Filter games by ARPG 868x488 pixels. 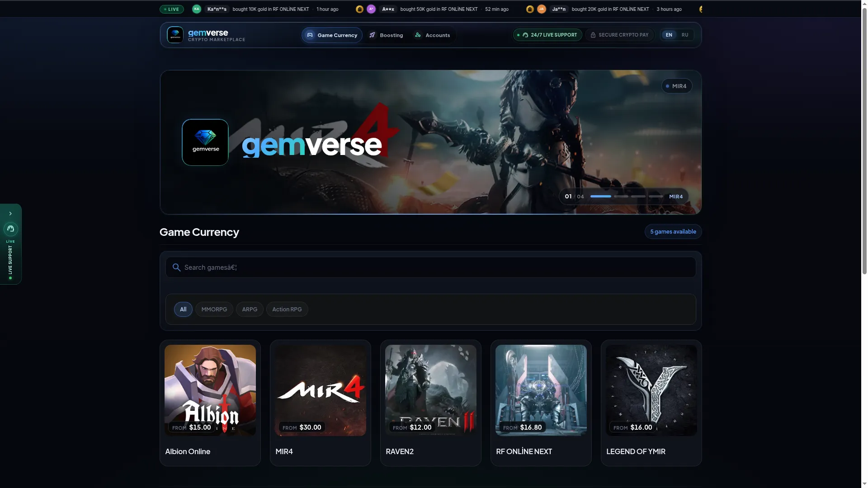[250, 310]
